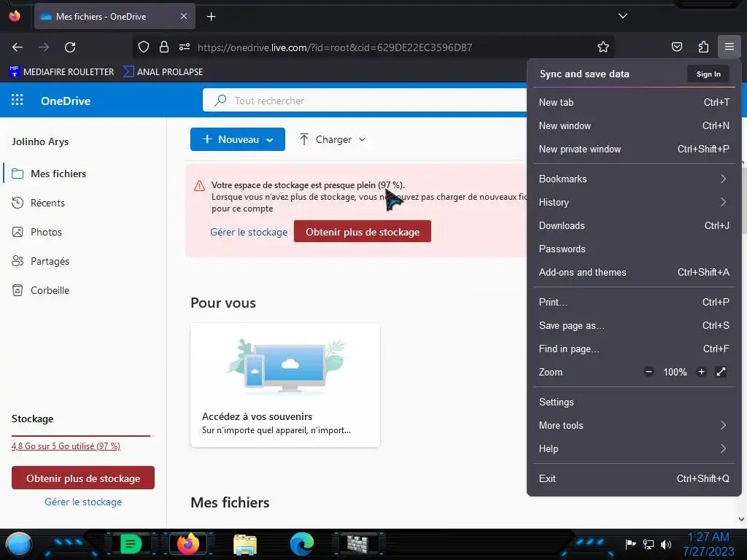Reset zoom by clicking 100%
The height and width of the screenshot is (560, 747).
pos(675,373)
